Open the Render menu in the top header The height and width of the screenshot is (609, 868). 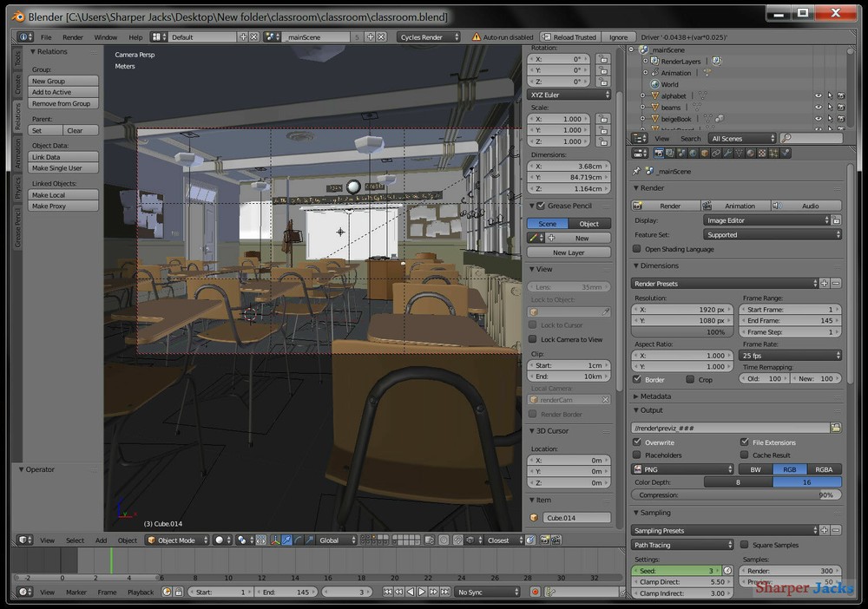tap(75, 37)
